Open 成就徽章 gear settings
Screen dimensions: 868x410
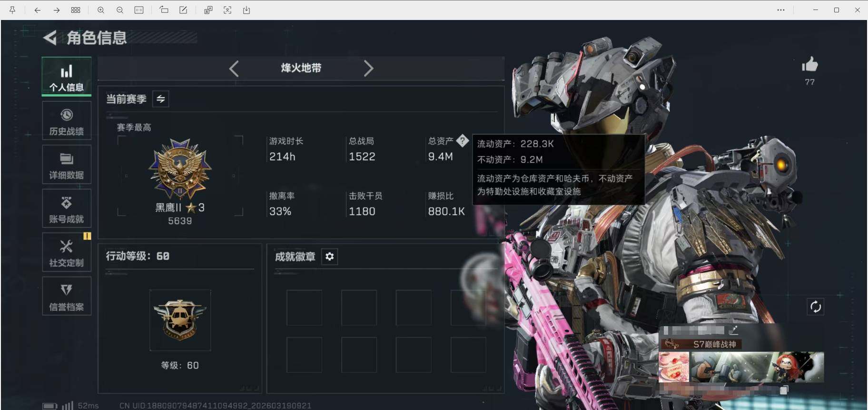(329, 257)
